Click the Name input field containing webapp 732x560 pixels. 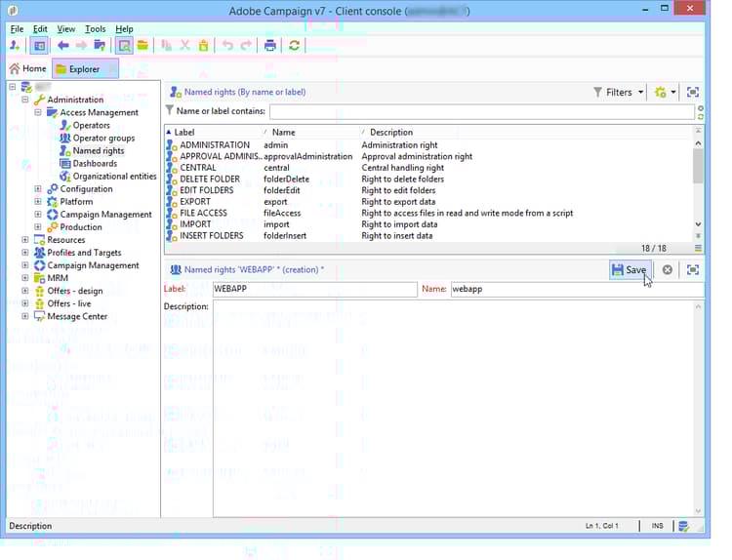click(578, 289)
